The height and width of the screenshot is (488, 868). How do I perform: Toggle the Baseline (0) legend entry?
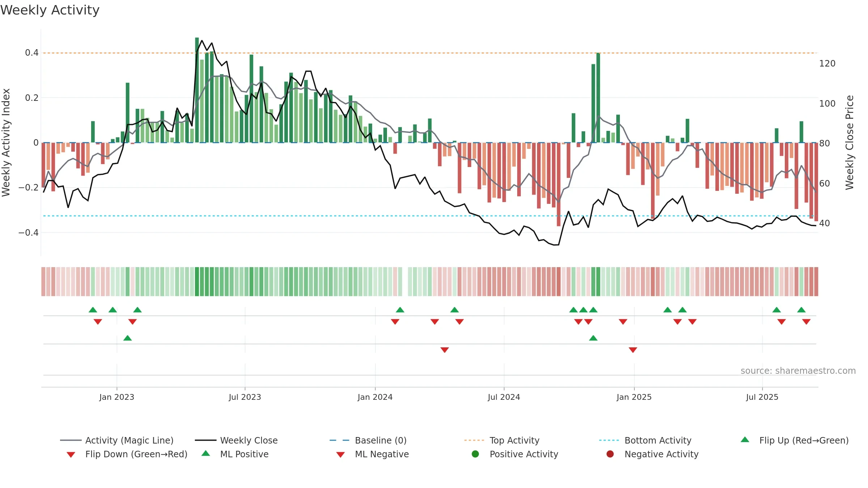(368, 440)
